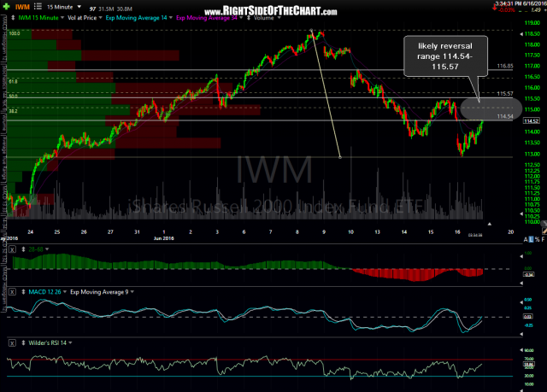Click the 114.52 current price tag
Viewport: 547px width, 392px height.
[x=532, y=121]
